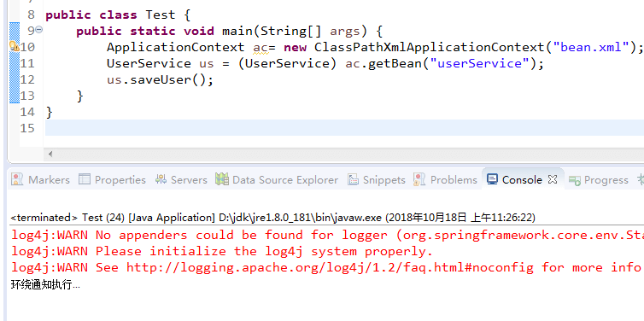Image resolution: width=644 pixels, height=321 pixels.
Task: Click 'Please initialize the log4j system properly' line
Action: (222, 251)
